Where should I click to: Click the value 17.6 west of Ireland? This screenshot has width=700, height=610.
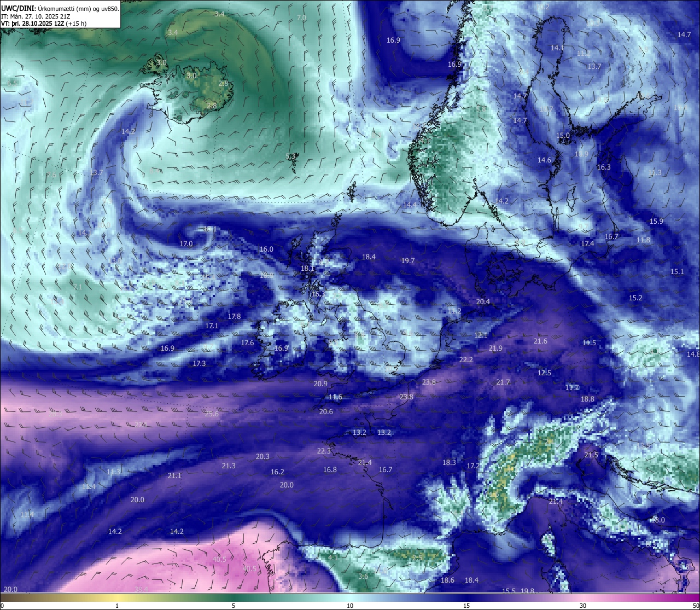click(247, 342)
